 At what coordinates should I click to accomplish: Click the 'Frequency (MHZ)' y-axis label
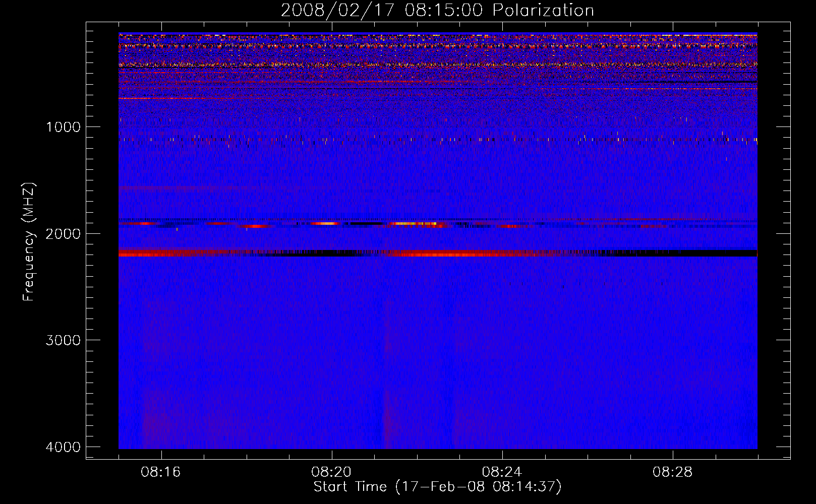[x=28, y=242]
